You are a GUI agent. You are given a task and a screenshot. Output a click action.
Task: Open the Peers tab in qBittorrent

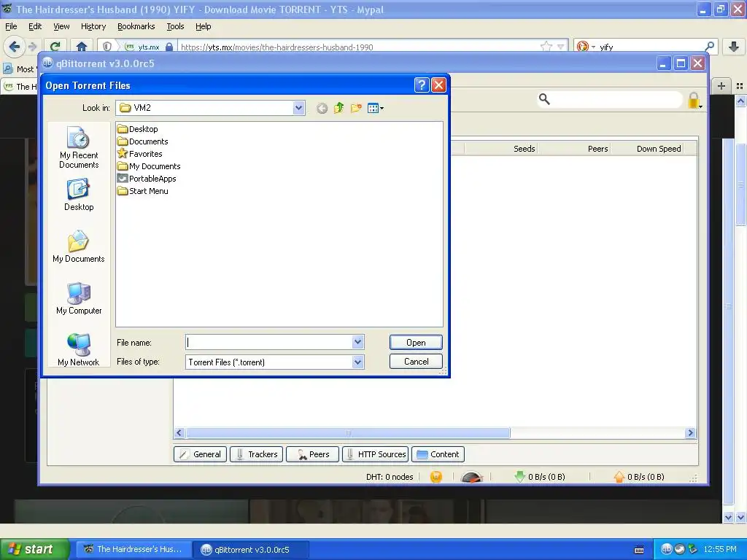click(x=312, y=454)
